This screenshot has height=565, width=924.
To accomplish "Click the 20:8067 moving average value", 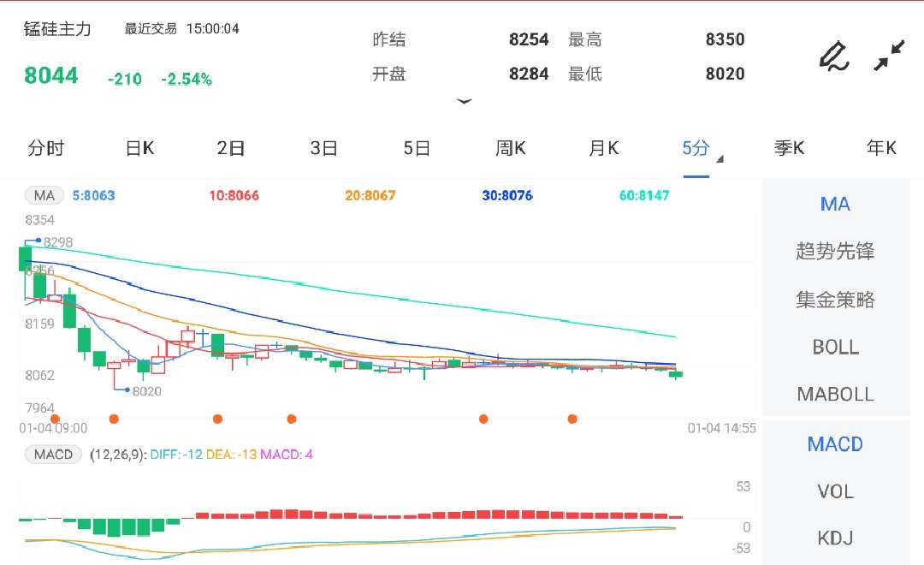I will tap(370, 195).
